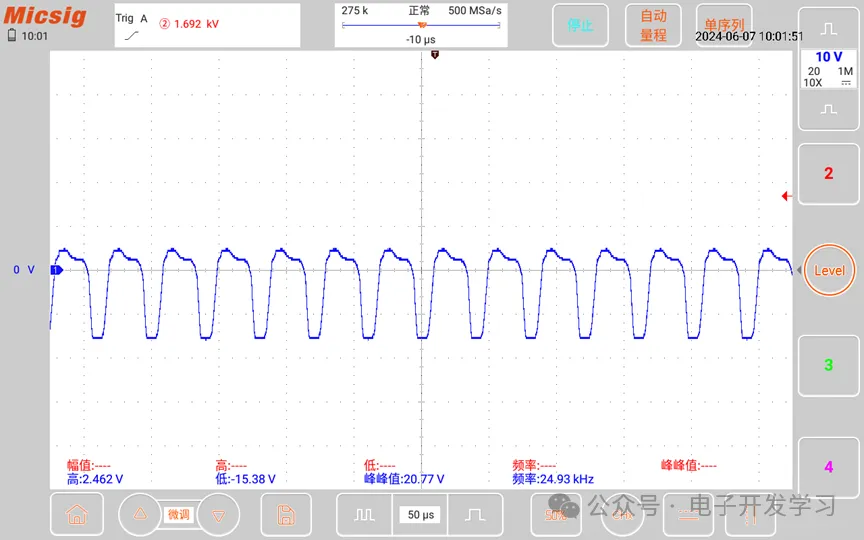
Task: Click the 50% trigger level button
Action: coord(556,515)
